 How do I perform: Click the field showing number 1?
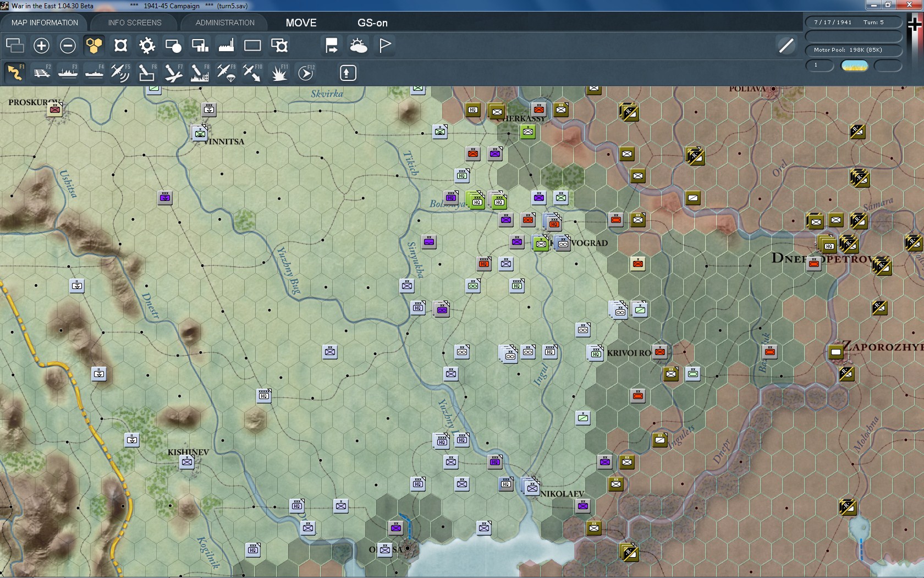click(x=820, y=66)
